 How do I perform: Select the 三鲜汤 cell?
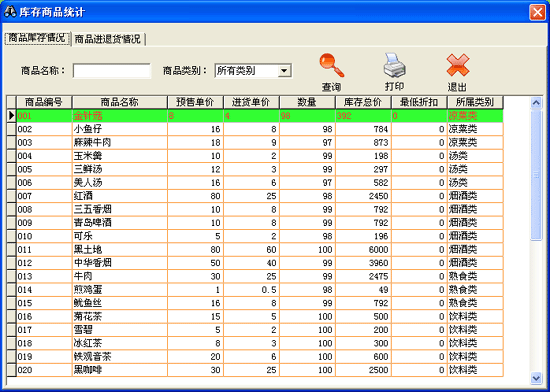click(x=120, y=169)
